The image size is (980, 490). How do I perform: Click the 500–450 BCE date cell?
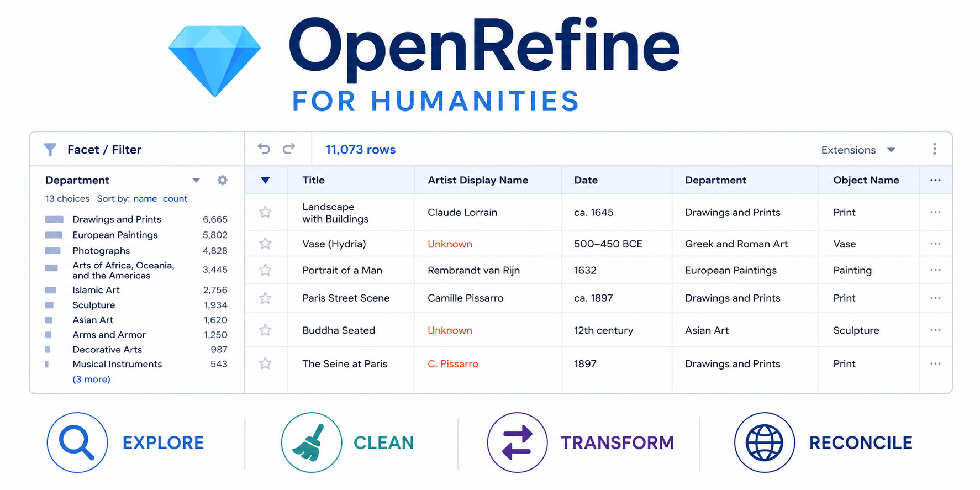point(608,244)
